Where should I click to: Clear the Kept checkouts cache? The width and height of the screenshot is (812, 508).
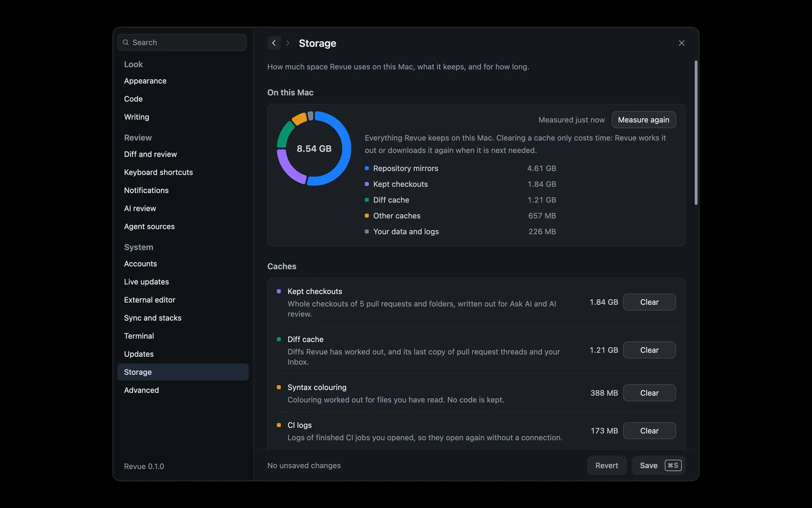pos(649,302)
